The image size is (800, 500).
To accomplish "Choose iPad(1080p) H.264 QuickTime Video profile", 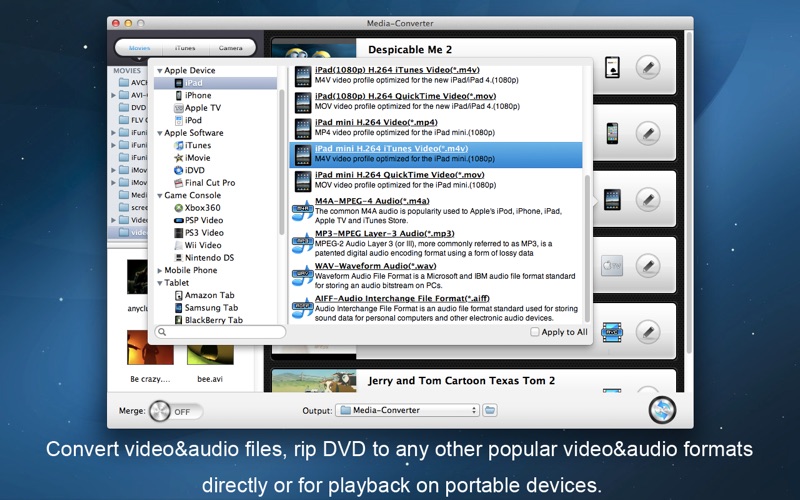I will coord(438,102).
